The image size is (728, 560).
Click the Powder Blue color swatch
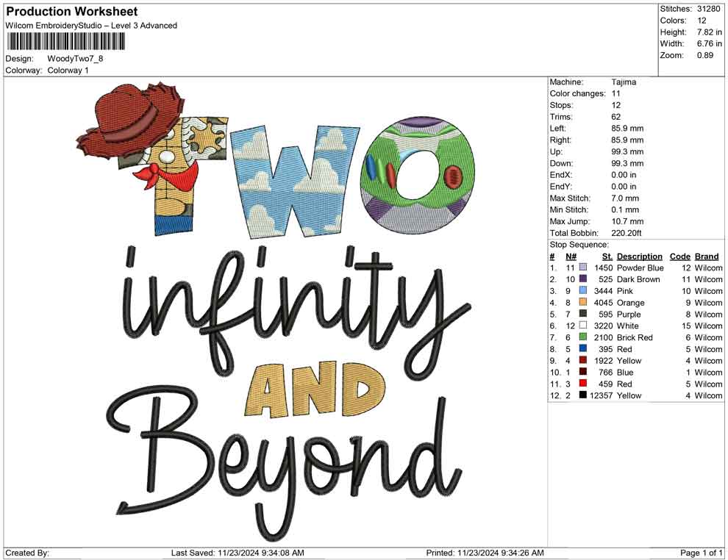tap(582, 268)
